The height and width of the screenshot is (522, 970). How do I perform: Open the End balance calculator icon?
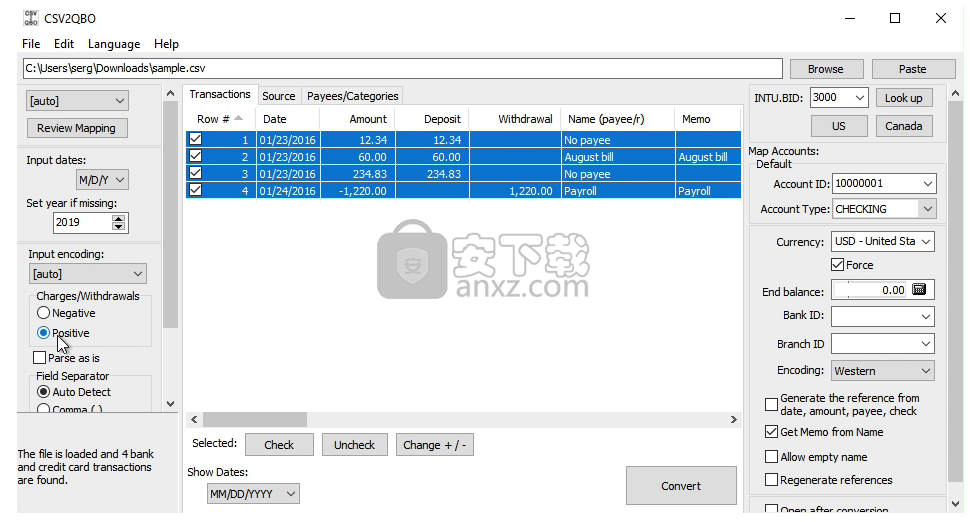coord(919,289)
